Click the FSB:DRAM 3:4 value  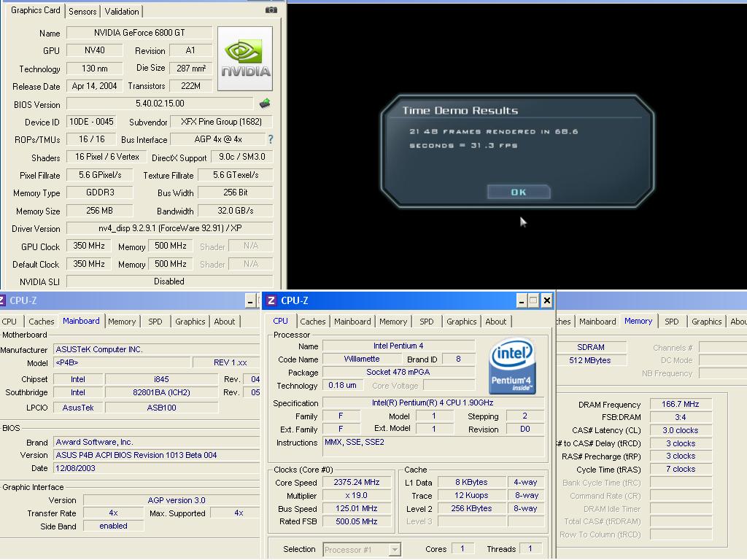pos(681,417)
